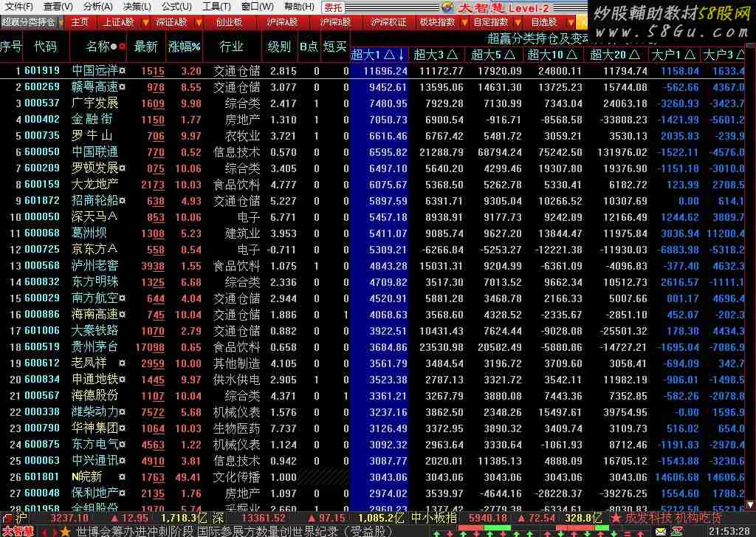The image size is (756, 537).
Task: Select the stock N皖新
Action: tap(87, 477)
